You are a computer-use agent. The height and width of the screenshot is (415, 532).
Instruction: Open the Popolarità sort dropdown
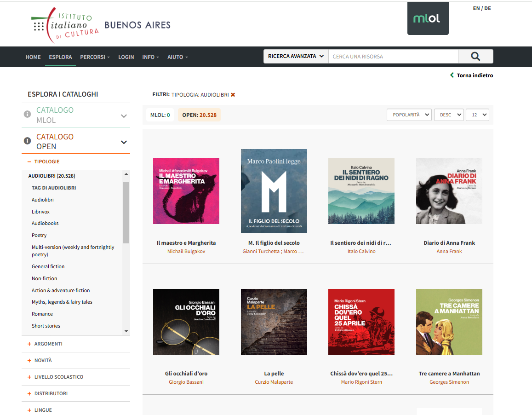point(409,115)
